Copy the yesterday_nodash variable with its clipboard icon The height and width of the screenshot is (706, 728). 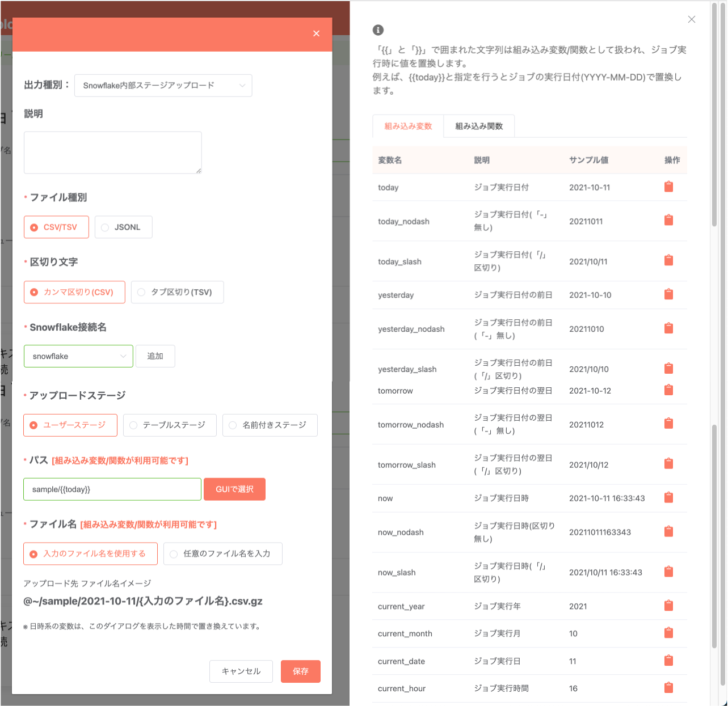coord(668,328)
